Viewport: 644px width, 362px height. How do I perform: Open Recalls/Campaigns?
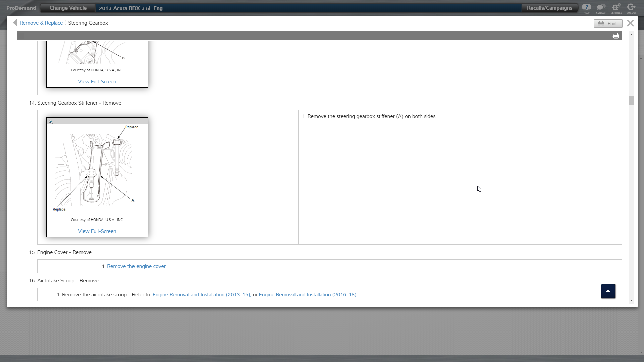[549, 8]
